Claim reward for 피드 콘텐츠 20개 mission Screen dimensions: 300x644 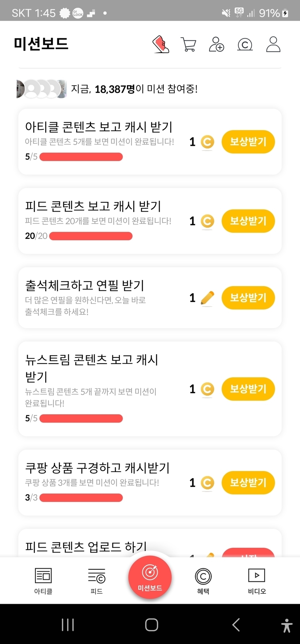pyautogui.click(x=248, y=221)
